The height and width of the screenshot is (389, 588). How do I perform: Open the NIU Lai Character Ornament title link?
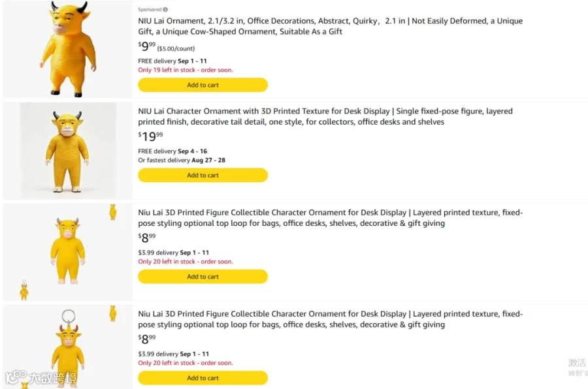coord(325,117)
